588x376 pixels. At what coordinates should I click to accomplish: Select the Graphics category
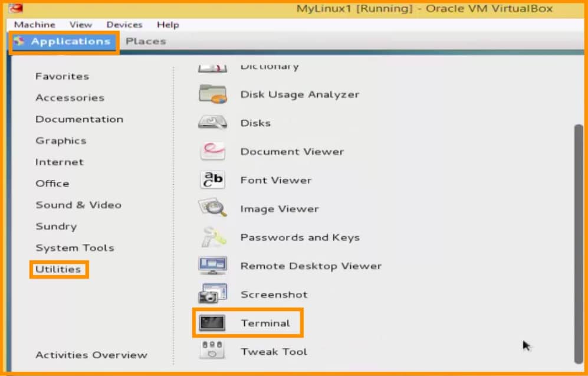(x=61, y=140)
